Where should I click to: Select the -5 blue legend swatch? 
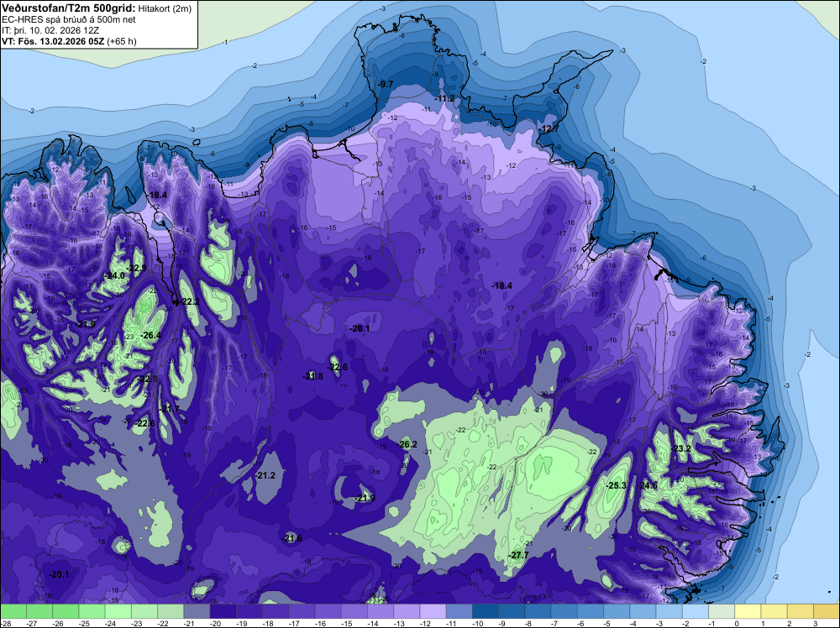pyautogui.click(x=617, y=611)
